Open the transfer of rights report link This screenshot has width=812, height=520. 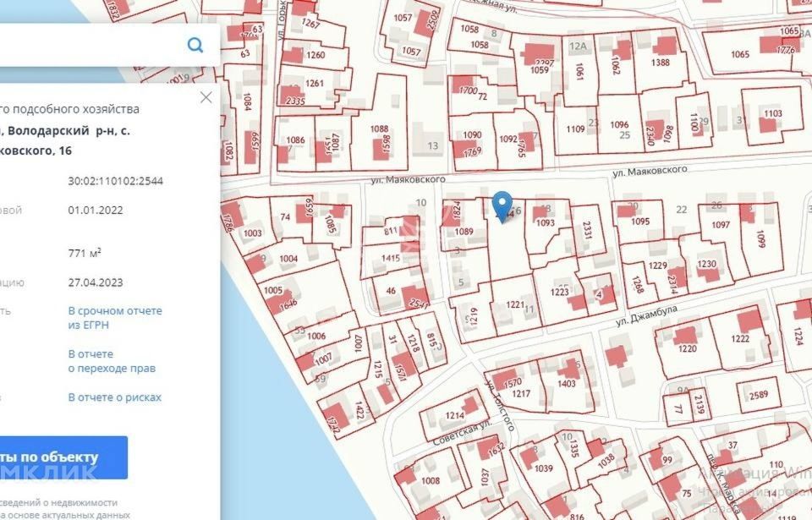point(111,361)
